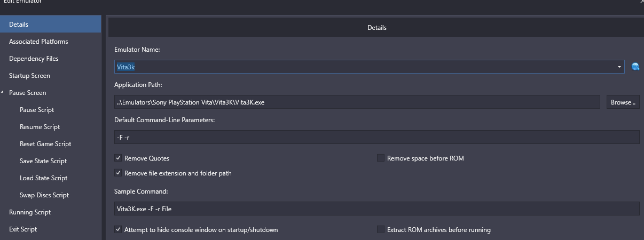Enable Extract ROM archives before running
644x240 pixels.
click(381, 230)
